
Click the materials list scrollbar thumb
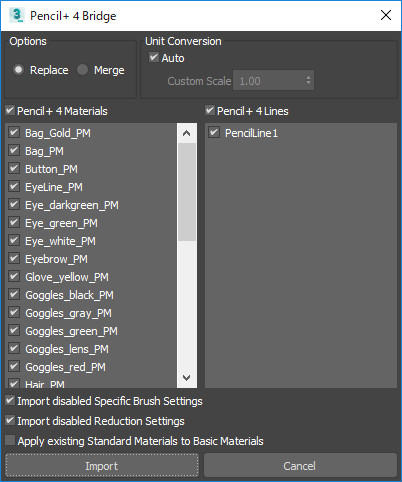point(187,192)
